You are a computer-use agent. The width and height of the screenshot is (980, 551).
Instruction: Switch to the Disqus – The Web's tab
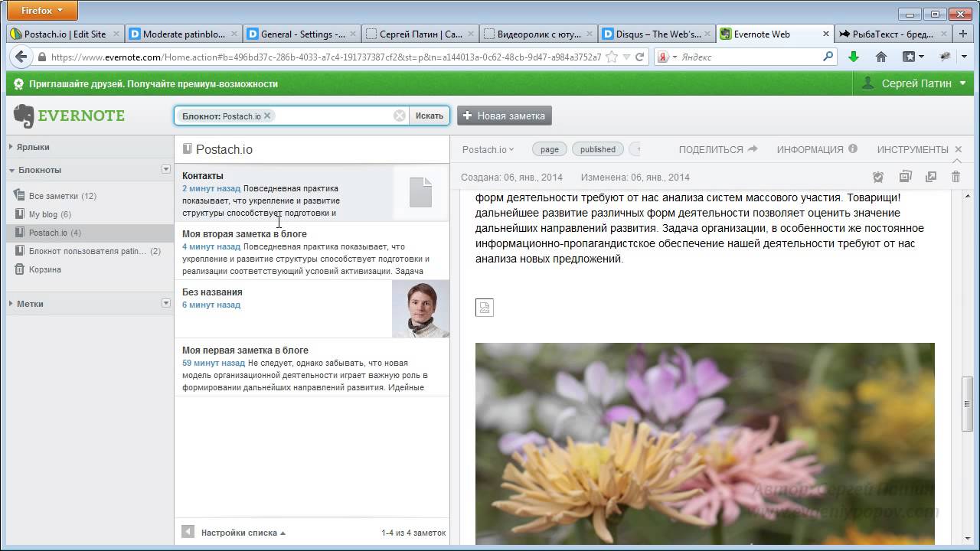click(x=658, y=34)
